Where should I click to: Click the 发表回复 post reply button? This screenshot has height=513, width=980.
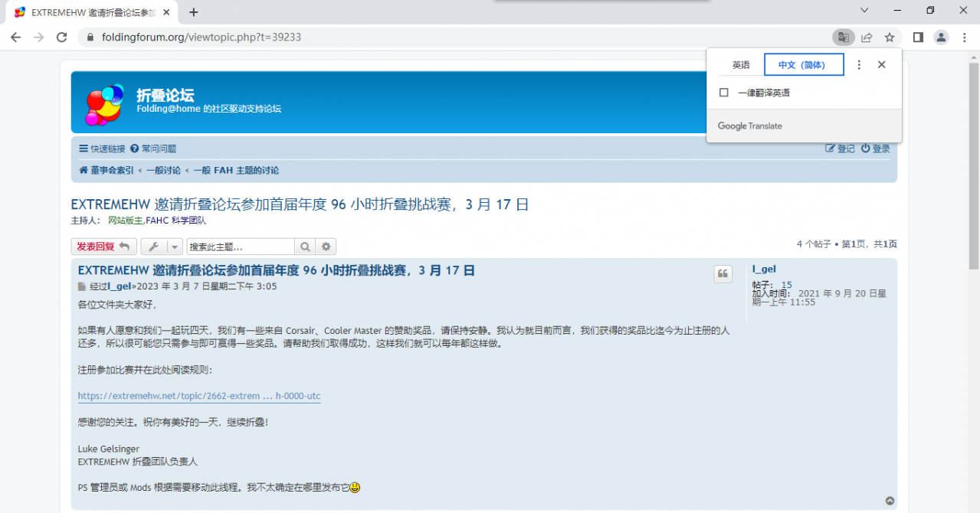[104, 247]
